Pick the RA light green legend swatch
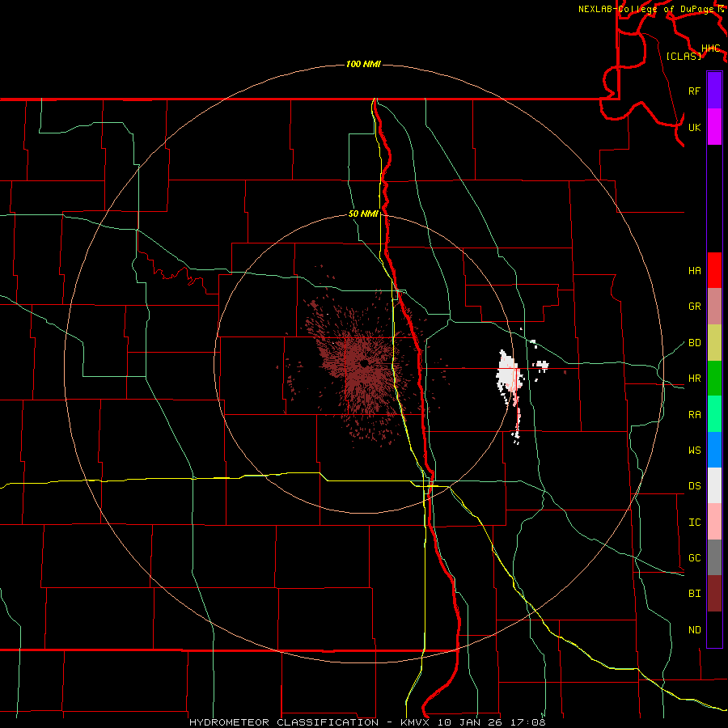Image resolution: width=728 pixels, height=728 pixels. [714, 413]
